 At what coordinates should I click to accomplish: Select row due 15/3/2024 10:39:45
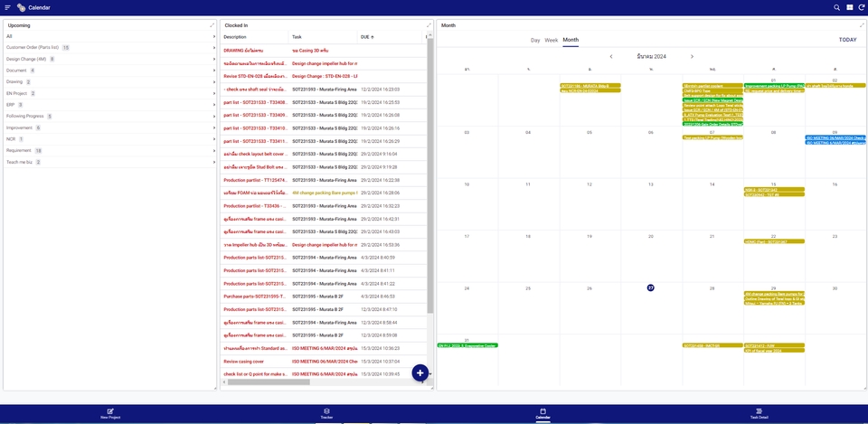(x=324, y=374)
